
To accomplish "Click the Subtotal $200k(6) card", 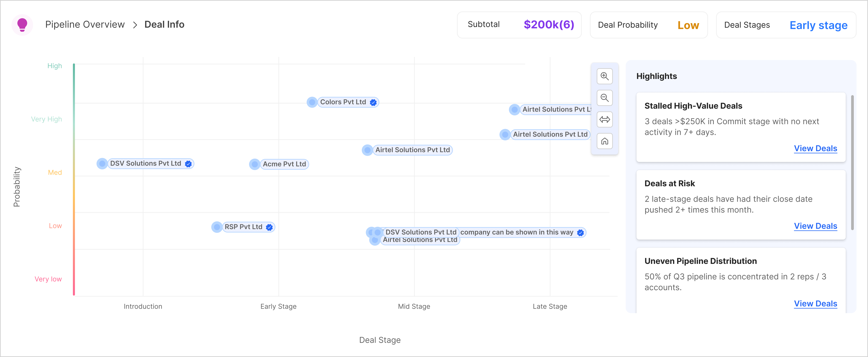I will (x=519, y=25).
